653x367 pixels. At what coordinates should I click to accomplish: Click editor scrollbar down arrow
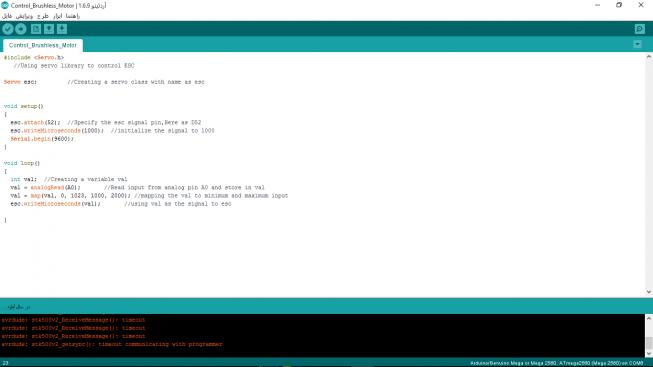pos(649,292)
